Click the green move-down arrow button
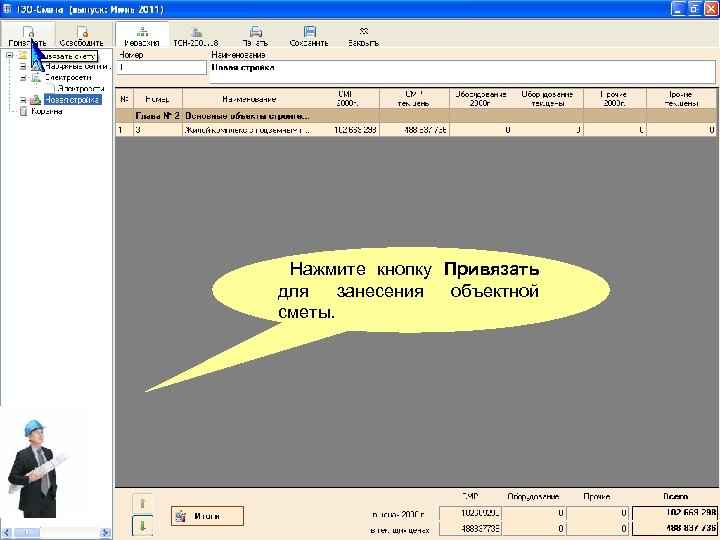 coord(142,526)
